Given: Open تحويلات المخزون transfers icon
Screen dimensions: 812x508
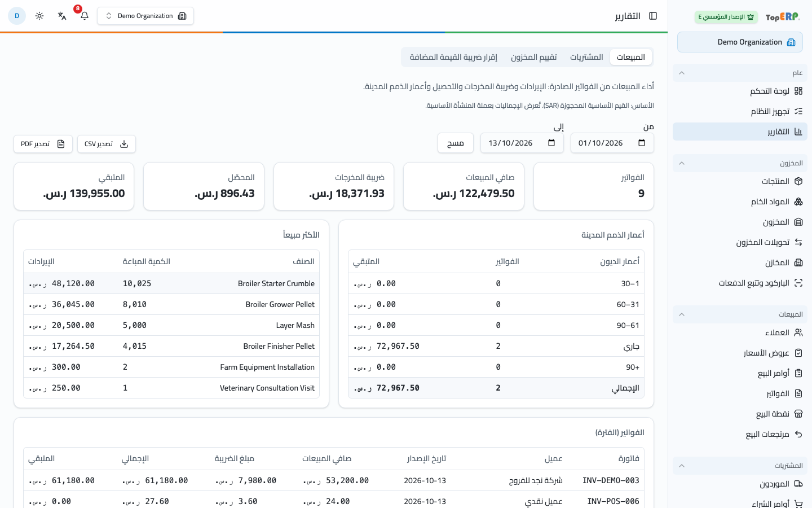Looking at the screenshot, I should point(798,242).
